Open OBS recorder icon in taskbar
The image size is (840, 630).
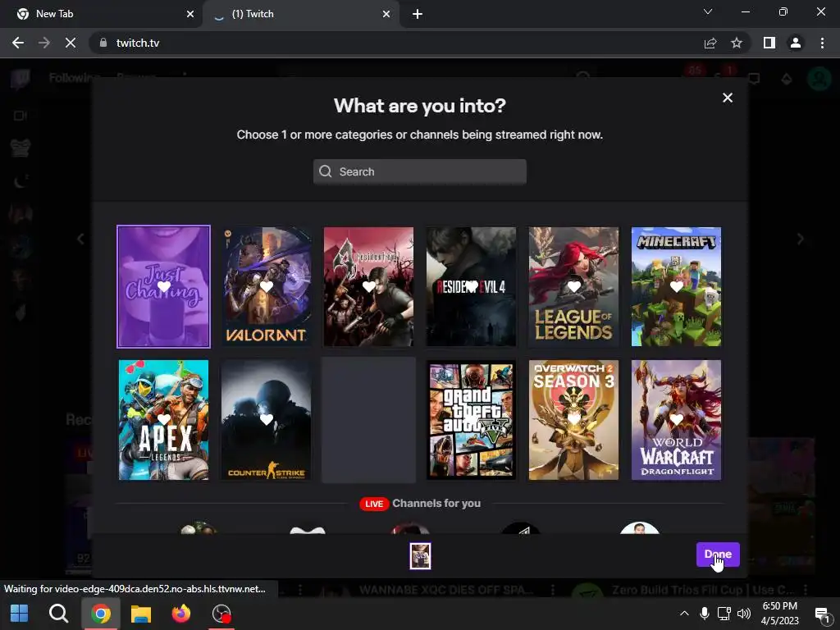(x=221, y=614)
